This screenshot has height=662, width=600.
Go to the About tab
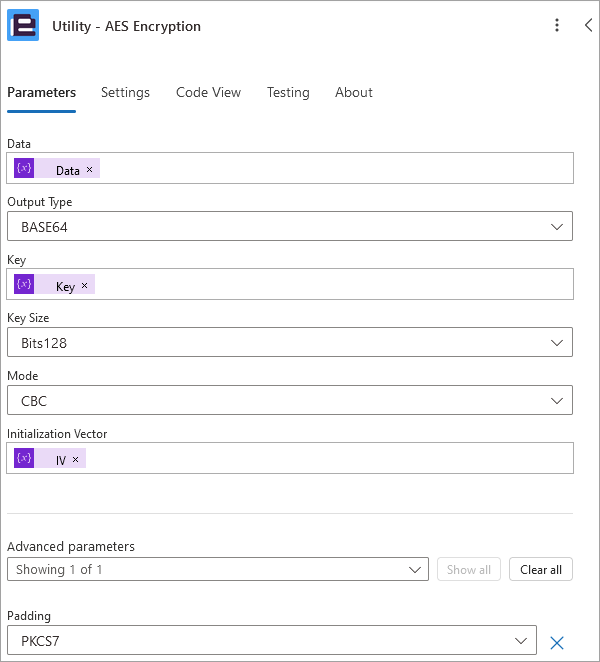[354, 92]
